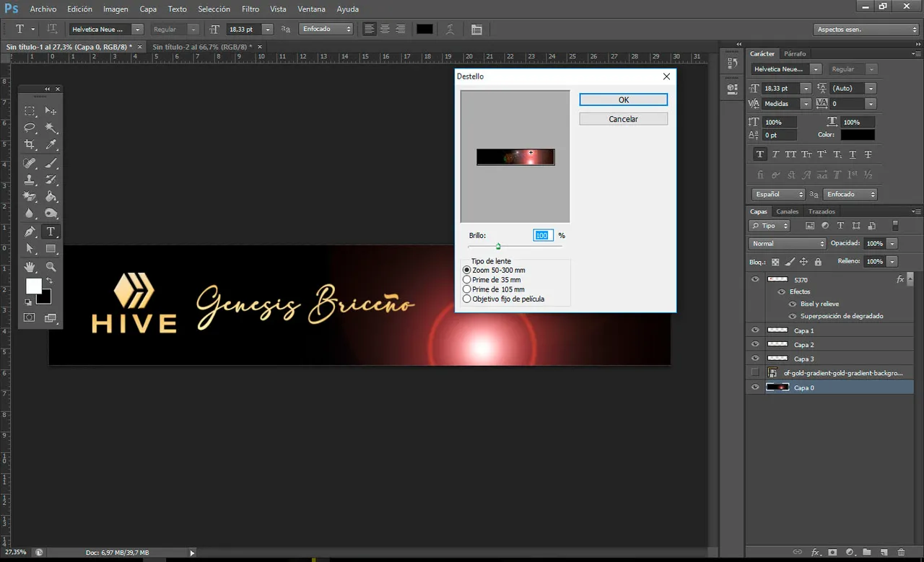Viewport: 924px width, 562px height.
Task: Select the Lasso tool
Action: coord(30,128)
